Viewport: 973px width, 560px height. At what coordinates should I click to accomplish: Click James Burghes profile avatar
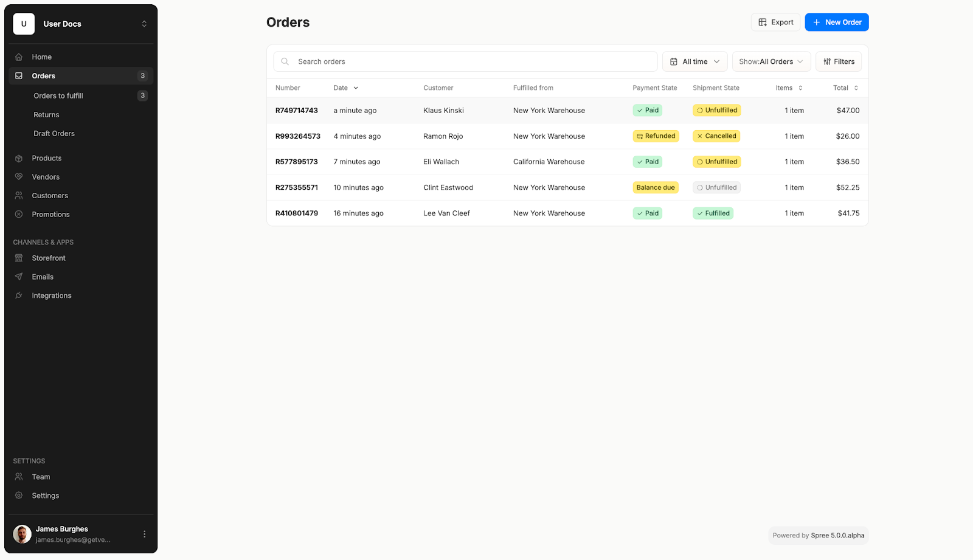coord(23,534)
